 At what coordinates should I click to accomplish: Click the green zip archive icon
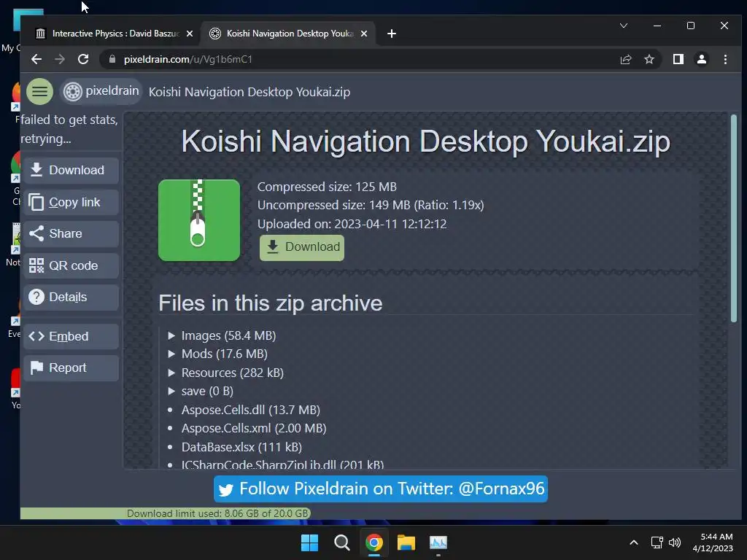click(x=199, y=220)
